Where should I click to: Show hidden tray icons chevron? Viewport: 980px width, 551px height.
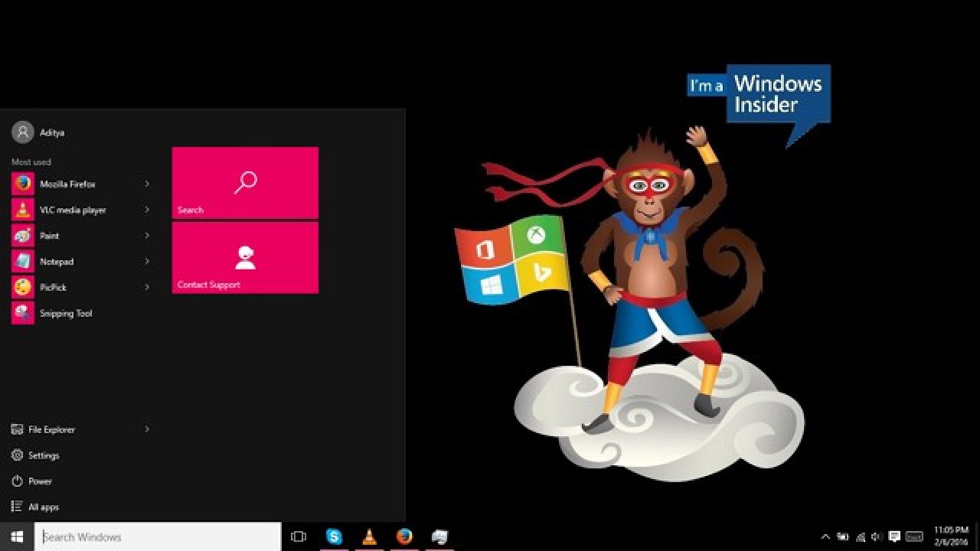click(x=825, y=536)
